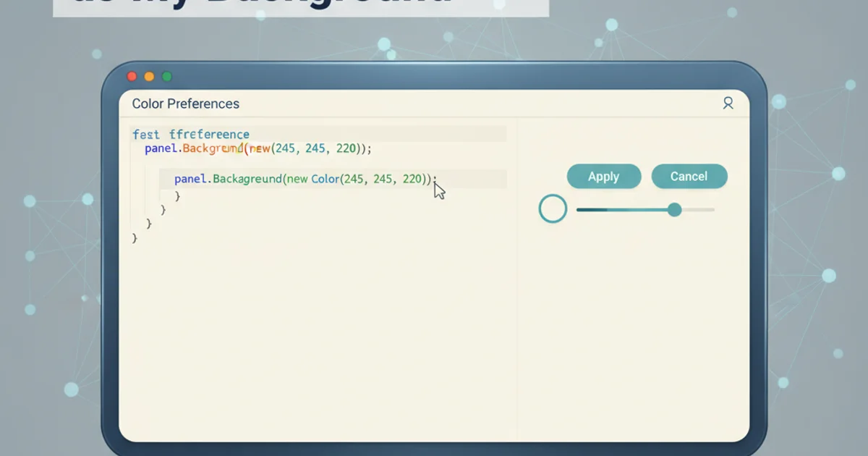868x456 pixels.
Task: Click the closing brace directly under highlighted line
Action: tap(177, 195)
